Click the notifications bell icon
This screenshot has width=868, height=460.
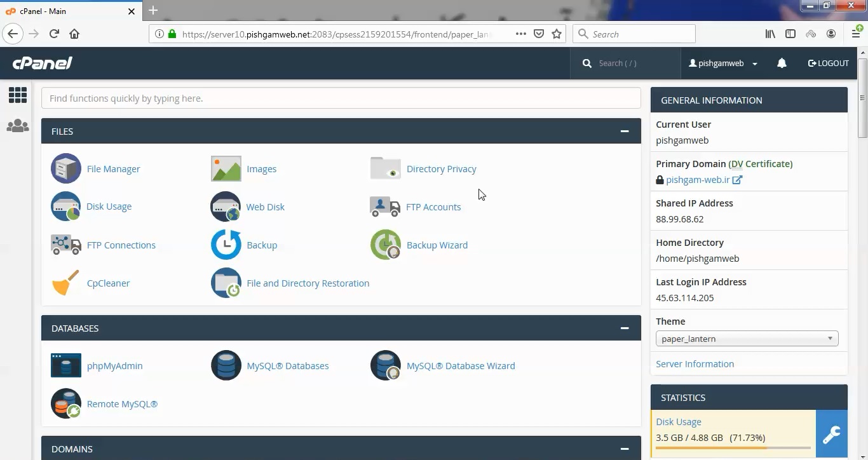(x=782, y=63)
